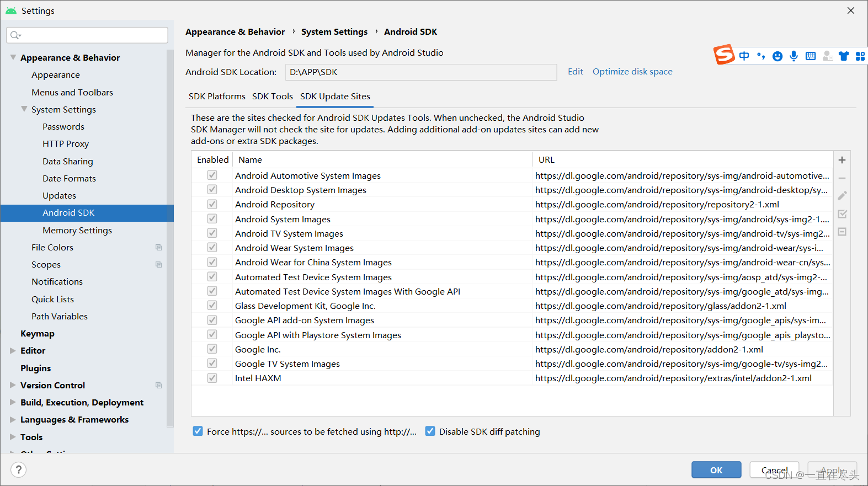Expand the Editor tree node
Screen dimensions: 868x486
click(13, 350)
